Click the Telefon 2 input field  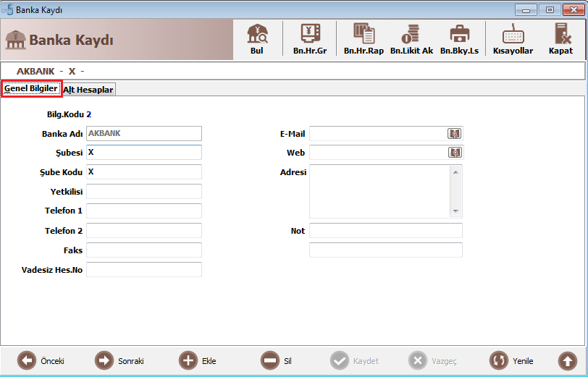tap(144, 230)
